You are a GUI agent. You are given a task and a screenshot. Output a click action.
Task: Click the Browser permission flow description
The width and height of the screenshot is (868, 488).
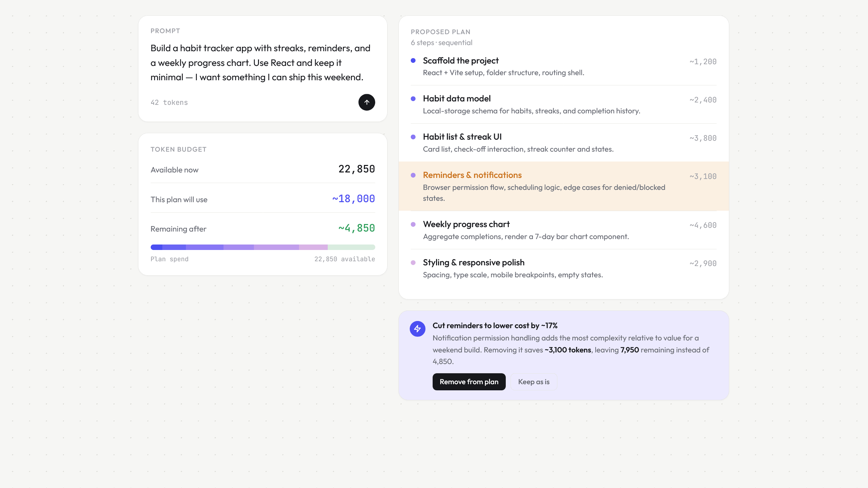(544, 193)
